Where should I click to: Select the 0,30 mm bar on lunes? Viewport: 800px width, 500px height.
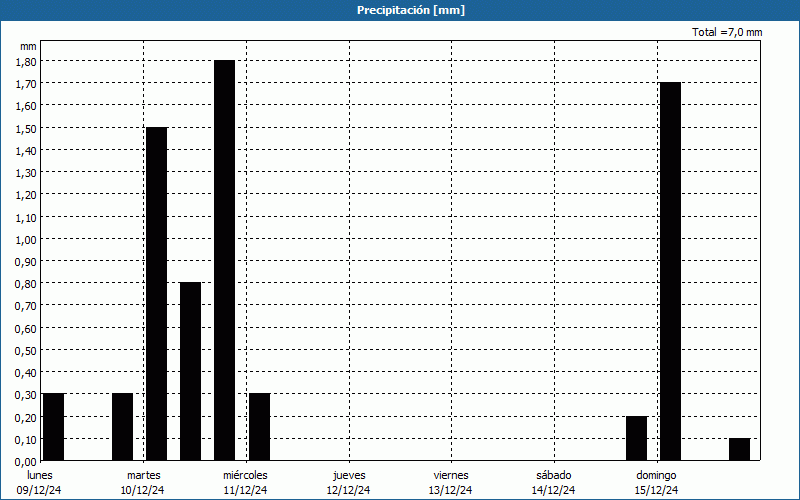pos(54,427)
